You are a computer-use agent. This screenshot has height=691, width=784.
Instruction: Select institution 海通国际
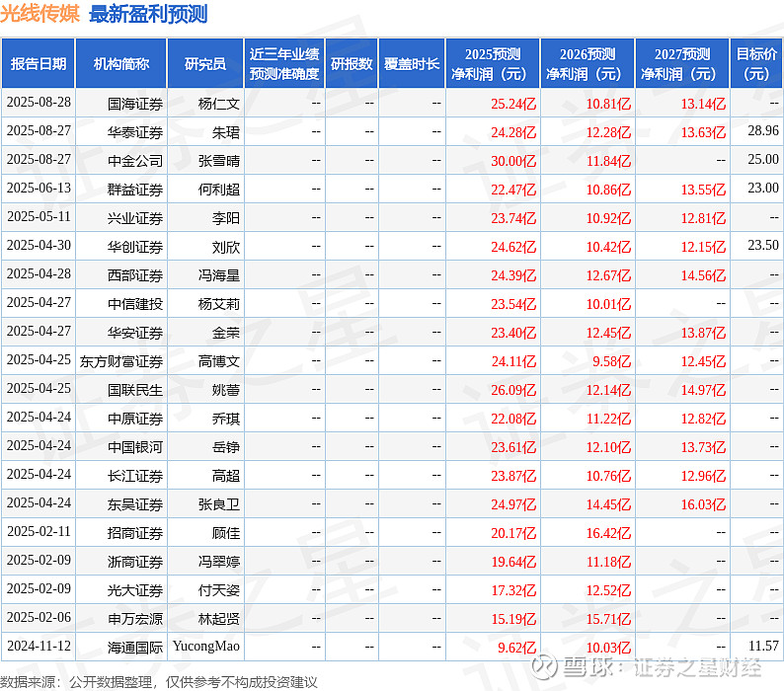(135, 648)
